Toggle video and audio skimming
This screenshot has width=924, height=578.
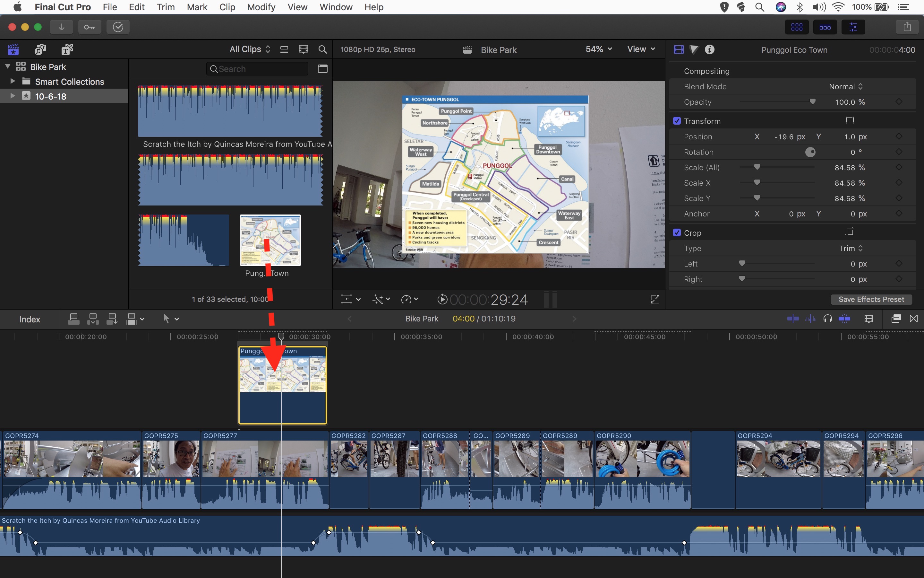(x=793, y=319)
